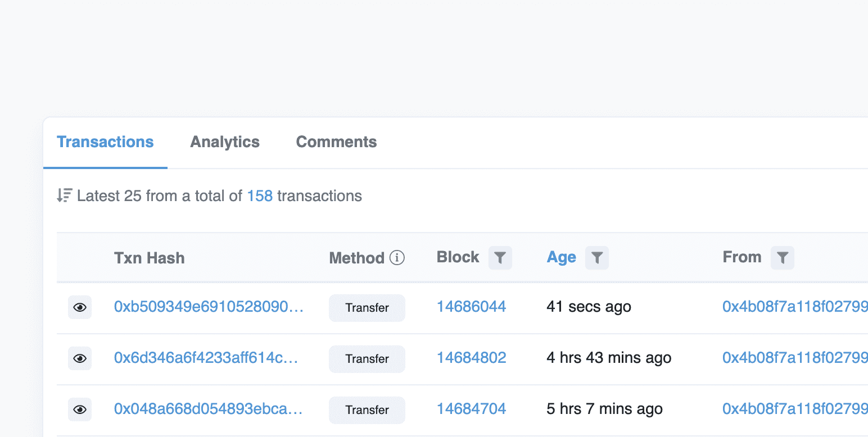The height and width of the screenshot is (437, 868).
Task: Open the 158 total transactions link
Action: pos(260,196)
